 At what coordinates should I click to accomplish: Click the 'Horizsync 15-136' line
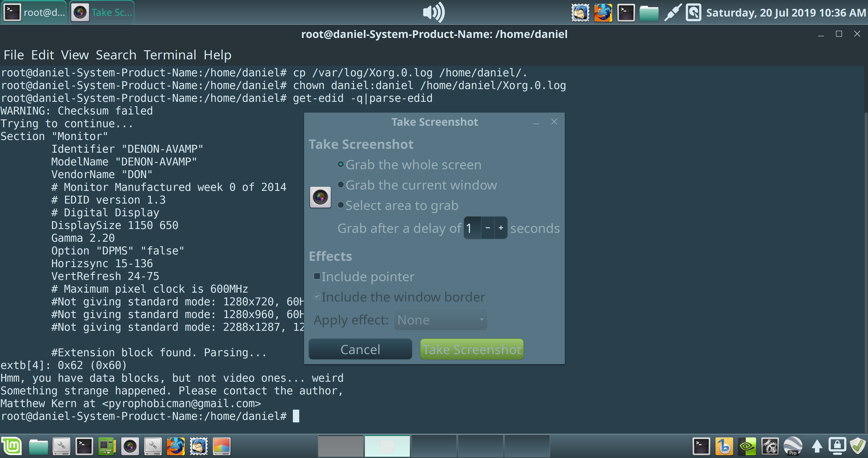click(x=102, y=263)
